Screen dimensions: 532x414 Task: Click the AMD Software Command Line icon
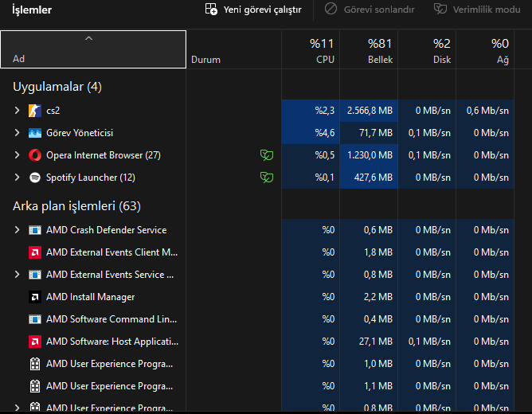pyautogui.click(x=35, y=319)
